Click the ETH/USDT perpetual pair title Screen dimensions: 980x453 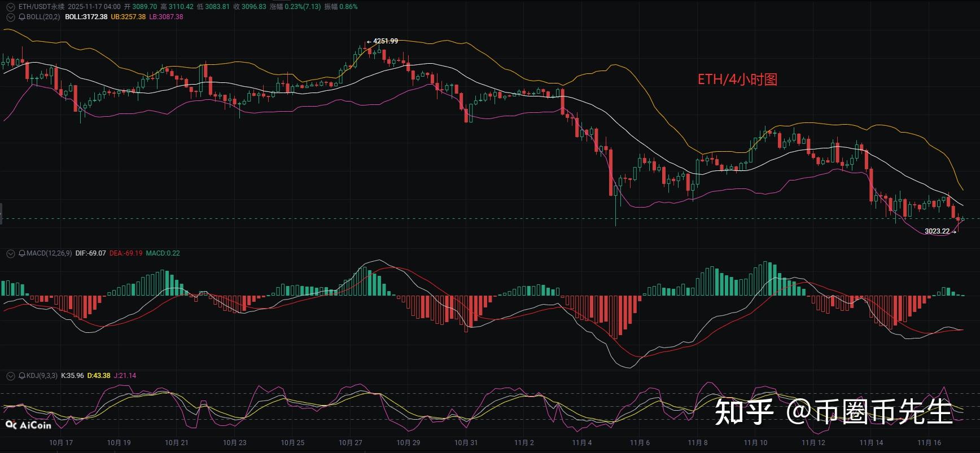tap(41, 7)
